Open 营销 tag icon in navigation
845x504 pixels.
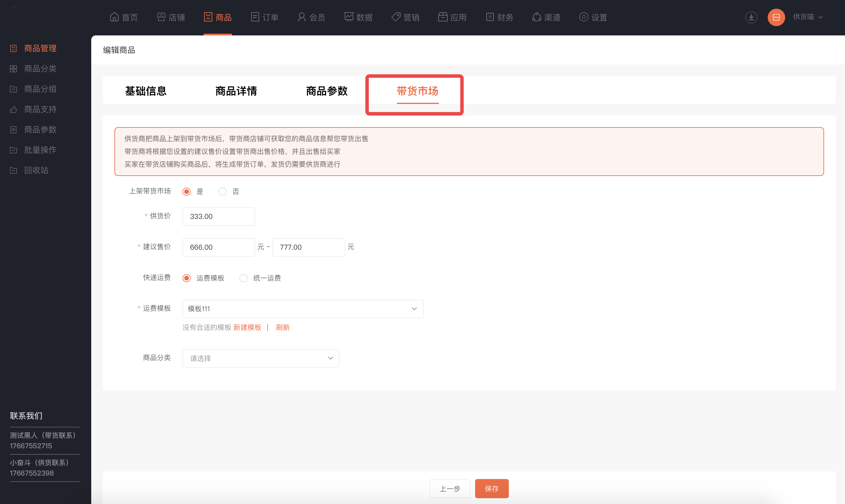click(x=396, y=17)
